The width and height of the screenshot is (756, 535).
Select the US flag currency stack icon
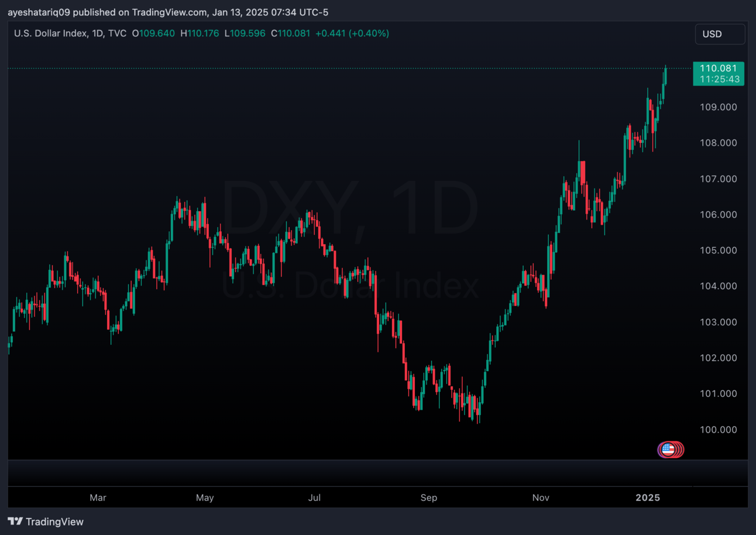click(671, 450)
